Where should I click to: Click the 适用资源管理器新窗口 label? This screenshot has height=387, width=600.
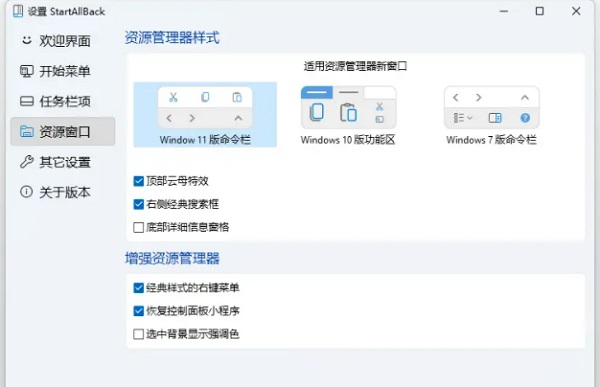[355, 66]
